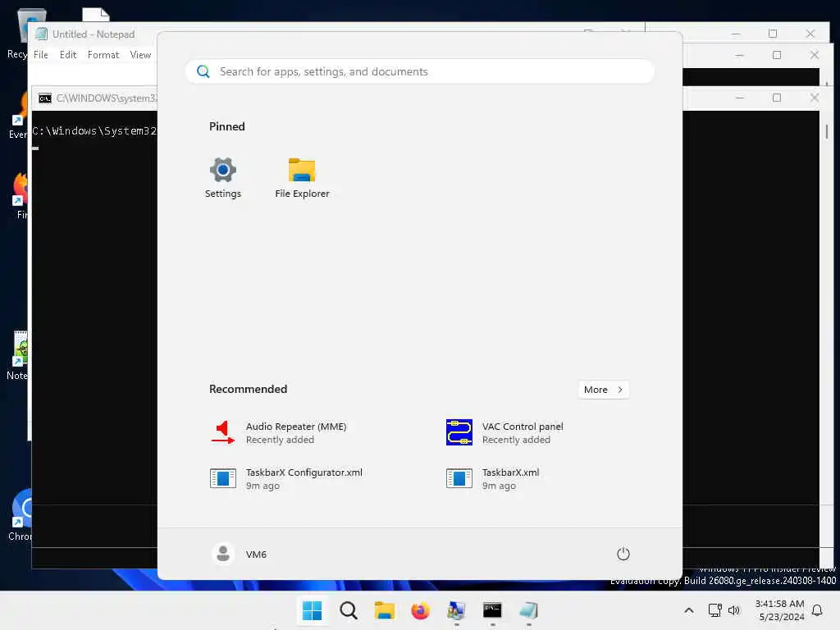The height and width of the screenshot is (630, 840).
Task: Select the Firefox shortcut on the desktop
Action: click(x=21, y=195)
